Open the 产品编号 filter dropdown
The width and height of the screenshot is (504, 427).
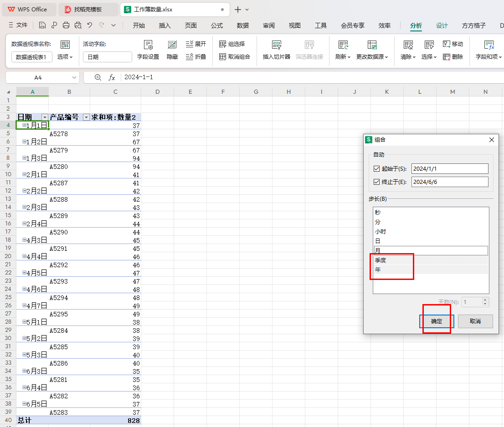[x=86, y=117]
